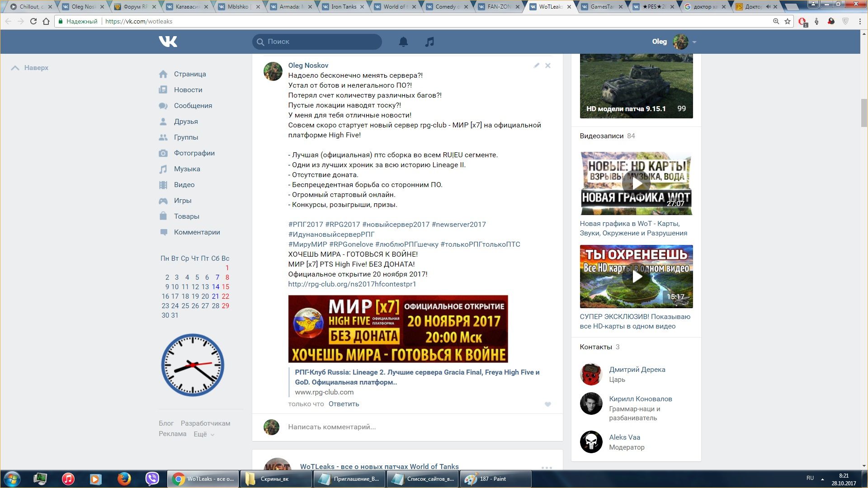Screen dimensions: 868x488
Task: Click the pencil edit icon on the post
Action: click(536, 66)
